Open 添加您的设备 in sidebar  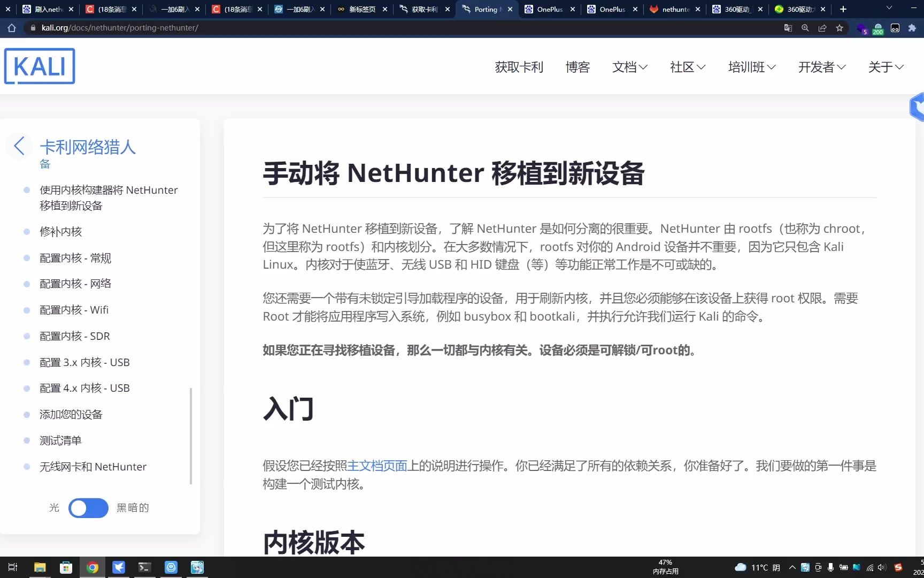pyautogui.click(x=71, y=414)
